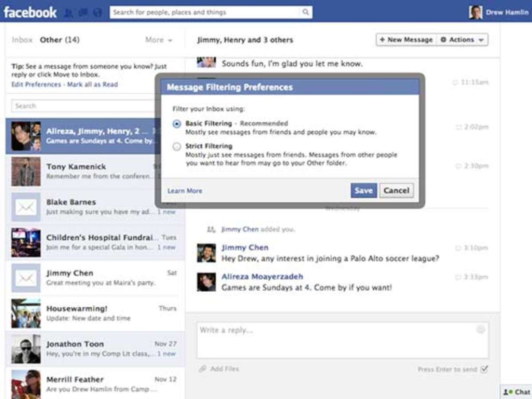The image size is (532, 399).
Task: Open the messages icon in top bar
Action: 83,12
